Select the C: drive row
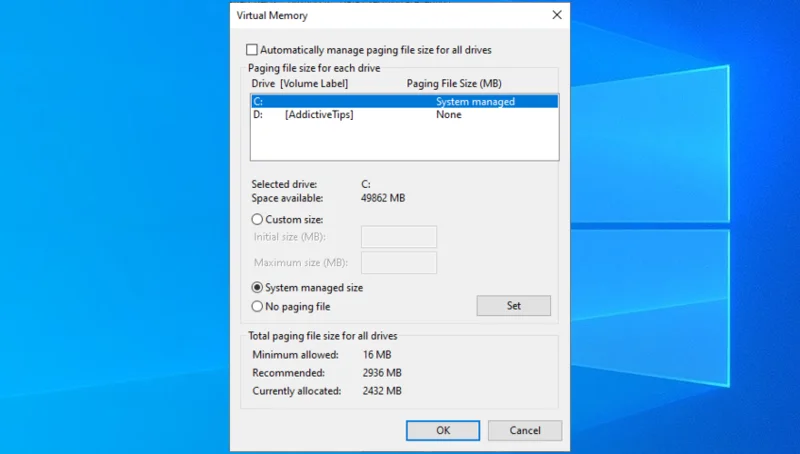 click(x=405, y=102)
